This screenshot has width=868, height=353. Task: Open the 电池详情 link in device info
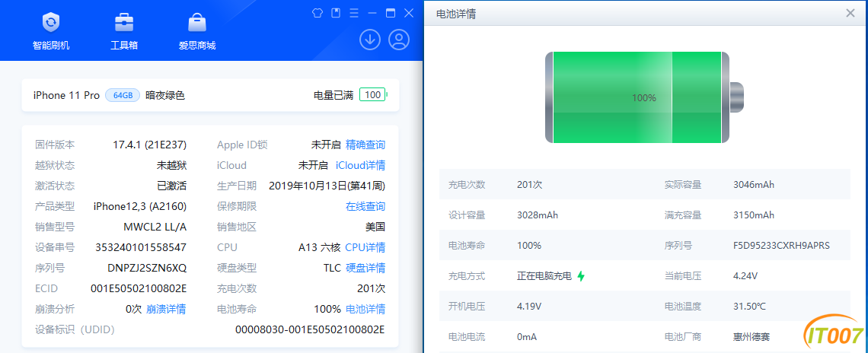[365, 309]
